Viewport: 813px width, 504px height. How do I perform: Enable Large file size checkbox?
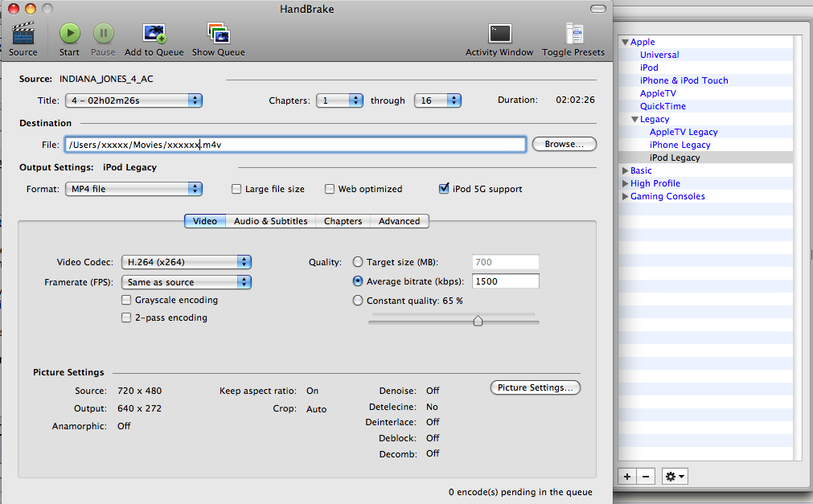pos(236,189)
